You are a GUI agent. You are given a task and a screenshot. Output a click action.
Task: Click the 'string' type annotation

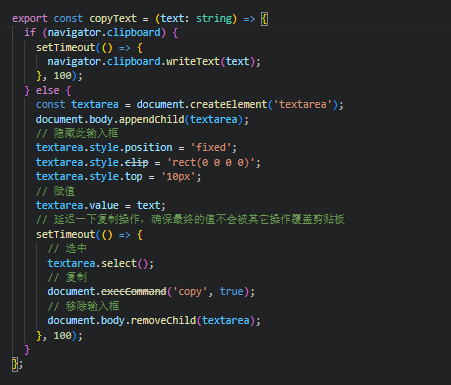coord(214,19)
